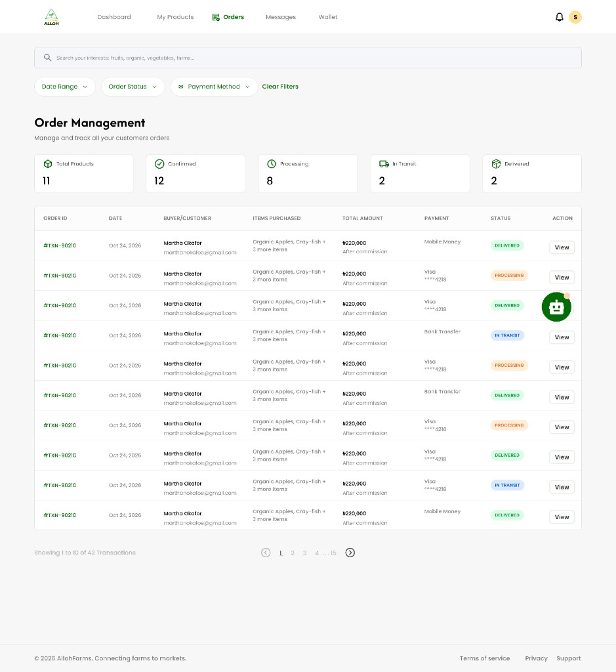616x672 pixels.
Task: Select the Delivered summary card
Action: click(532, 173)
